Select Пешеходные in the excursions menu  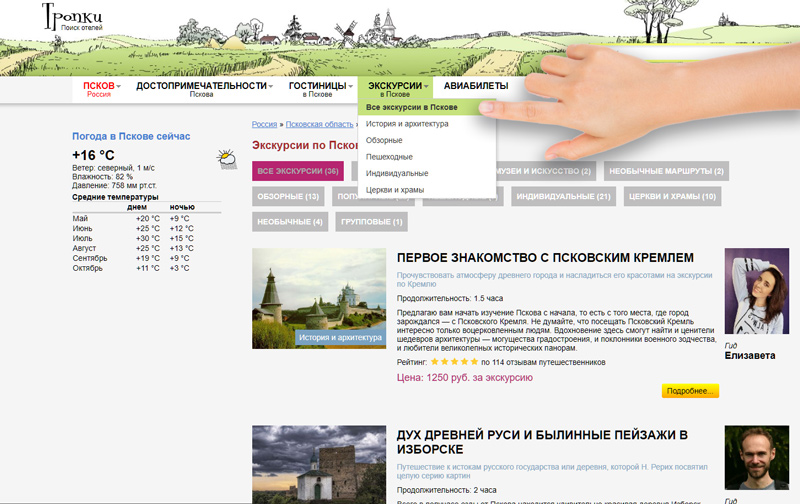point(389,157)
